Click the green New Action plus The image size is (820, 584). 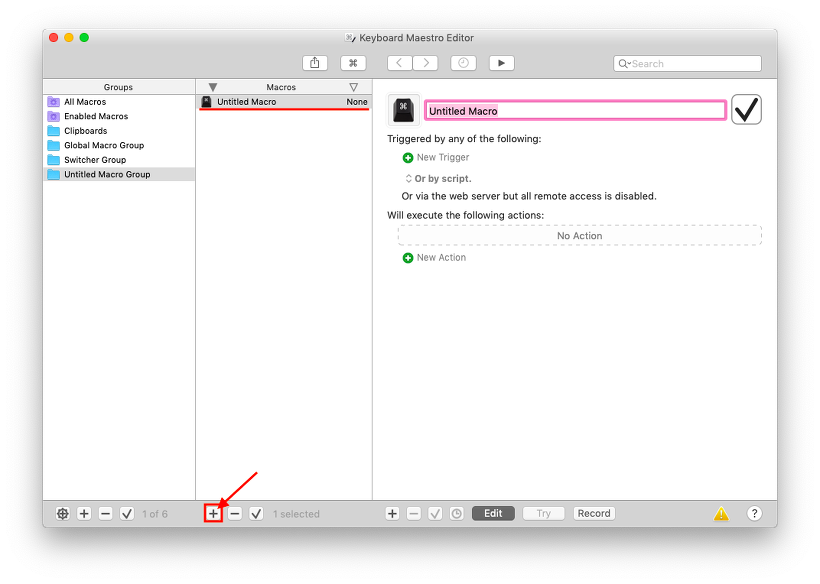[x=408, y=258]
